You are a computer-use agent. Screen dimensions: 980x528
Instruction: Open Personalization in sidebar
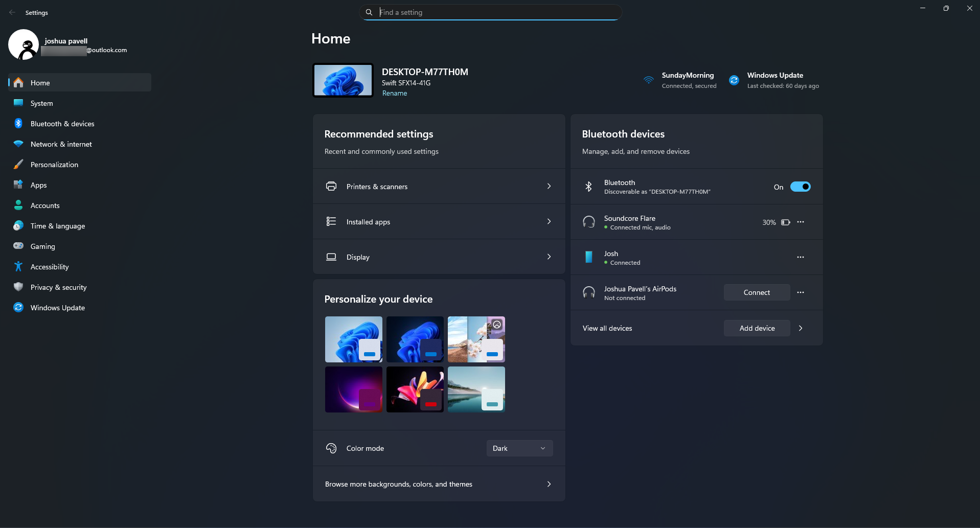click(x=80, y=164)
